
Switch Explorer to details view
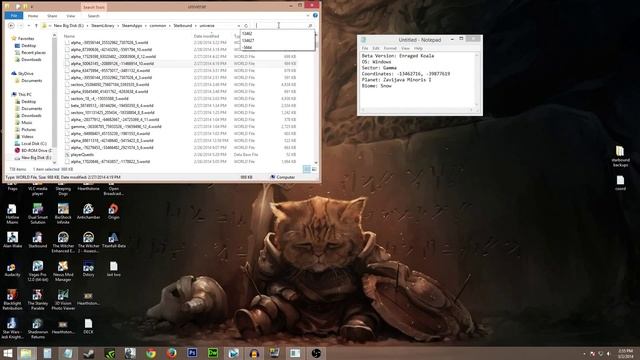(307, 169)
